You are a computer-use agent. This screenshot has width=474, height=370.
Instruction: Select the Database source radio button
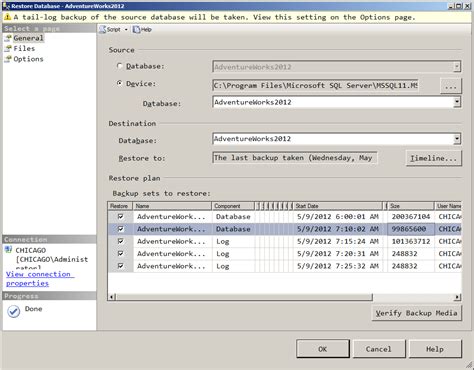click(x=120, y=66)
